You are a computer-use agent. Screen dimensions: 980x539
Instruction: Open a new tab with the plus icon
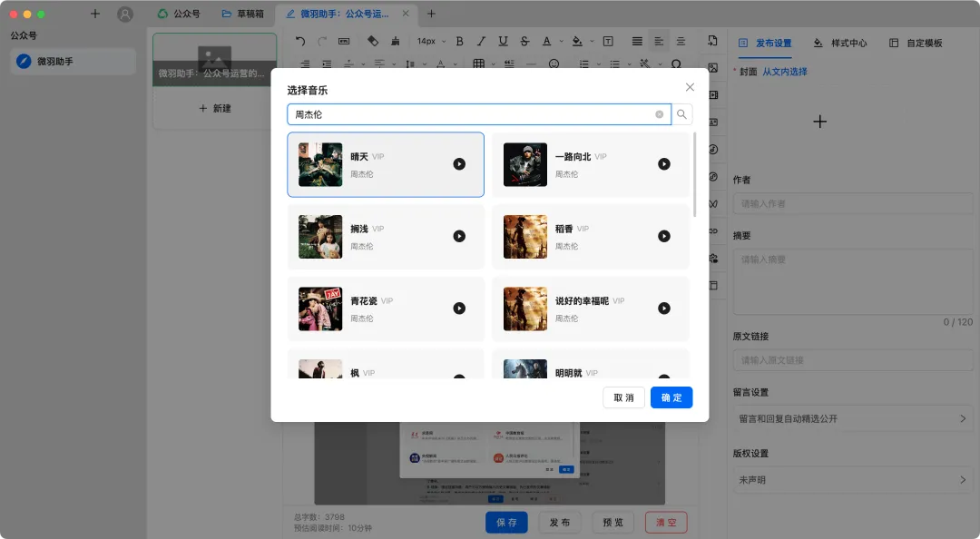click(x=431, y=14)
